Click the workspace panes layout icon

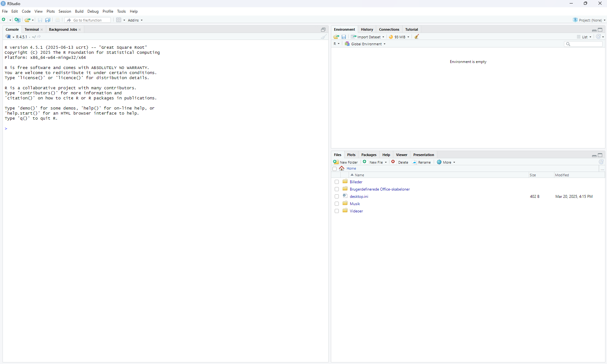click(119, 20)
